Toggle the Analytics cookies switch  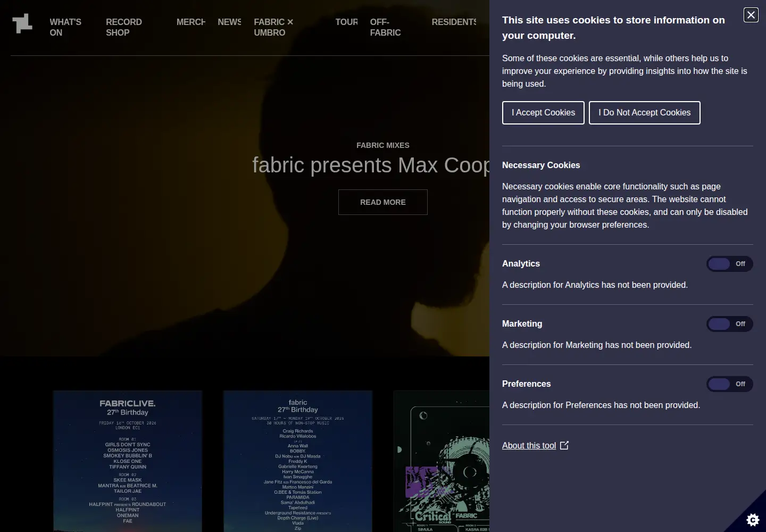pos(729,264)
